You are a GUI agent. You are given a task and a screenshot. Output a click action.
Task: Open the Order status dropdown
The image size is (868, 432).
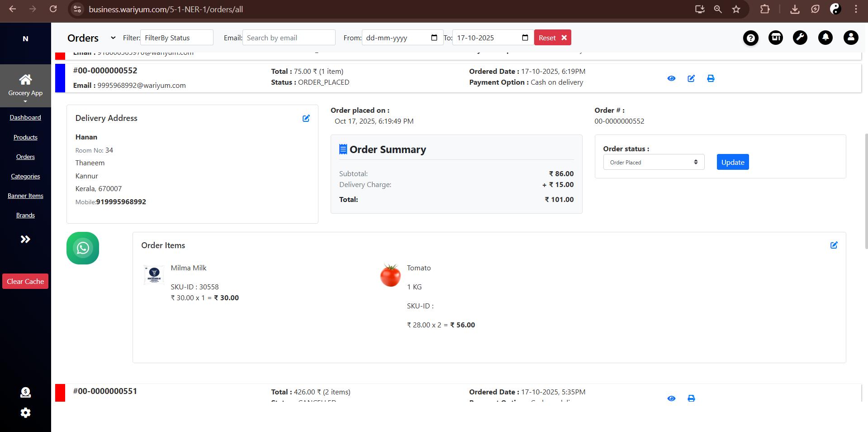(x=654, y=162)
